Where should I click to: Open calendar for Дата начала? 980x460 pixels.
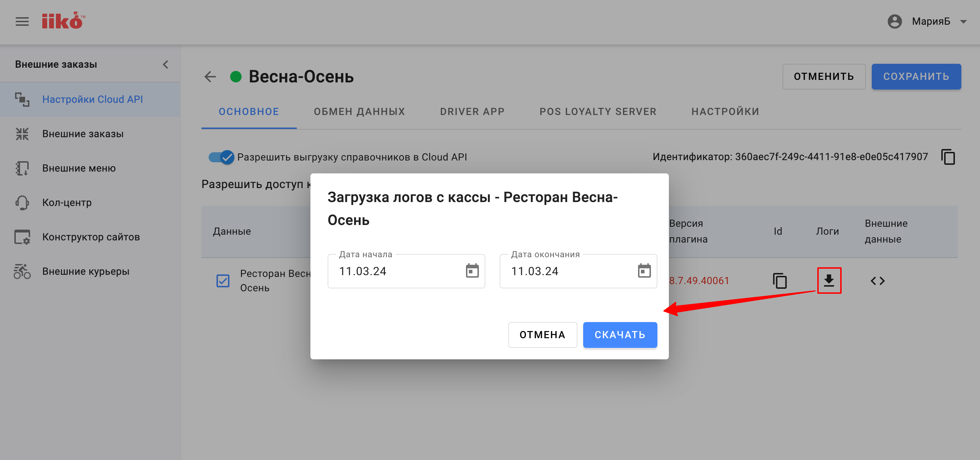[x=472, y=271]
